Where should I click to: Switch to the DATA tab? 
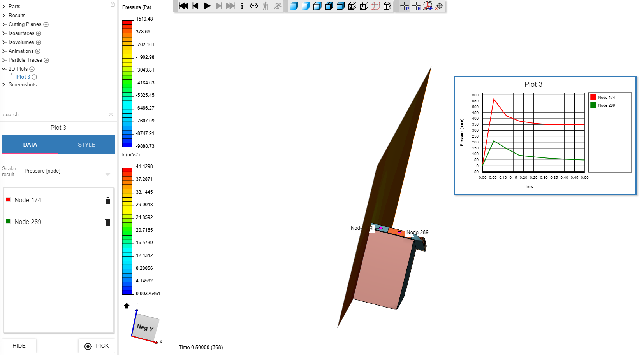(x=30, y=145)
